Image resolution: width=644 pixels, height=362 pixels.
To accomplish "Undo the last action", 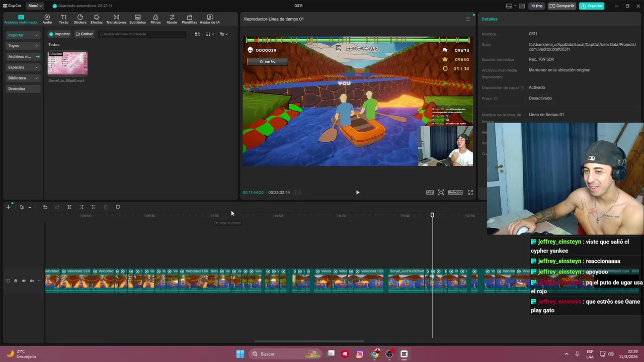I will click(45, 207).
